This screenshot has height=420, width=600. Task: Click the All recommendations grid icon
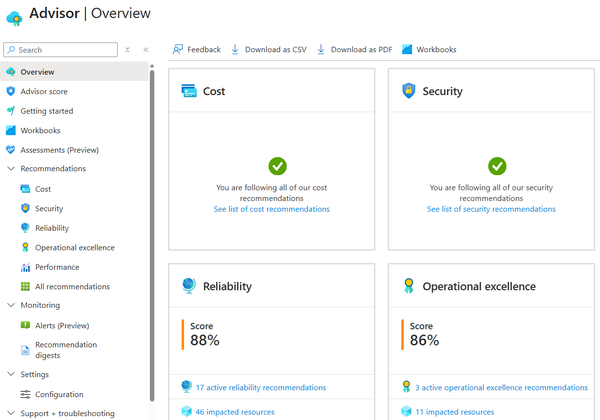[25, 286]
